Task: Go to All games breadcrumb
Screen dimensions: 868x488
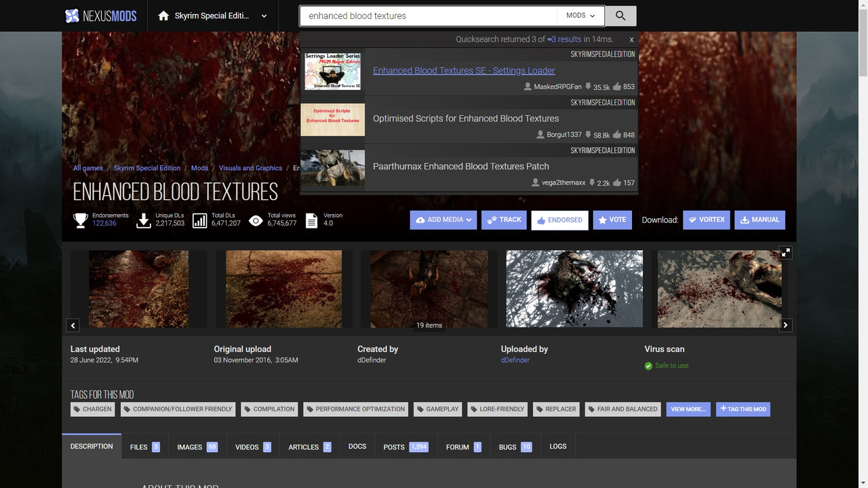Action: (x=88, y=168)
